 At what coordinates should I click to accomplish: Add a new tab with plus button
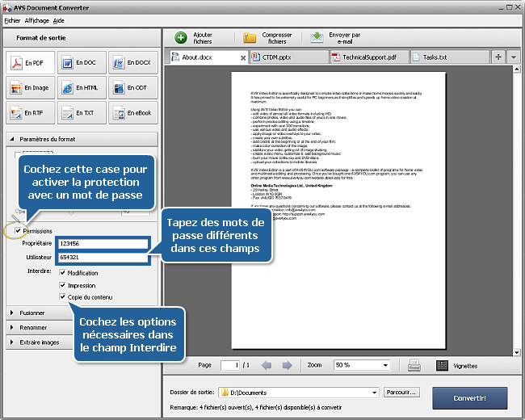coord(498,57)
